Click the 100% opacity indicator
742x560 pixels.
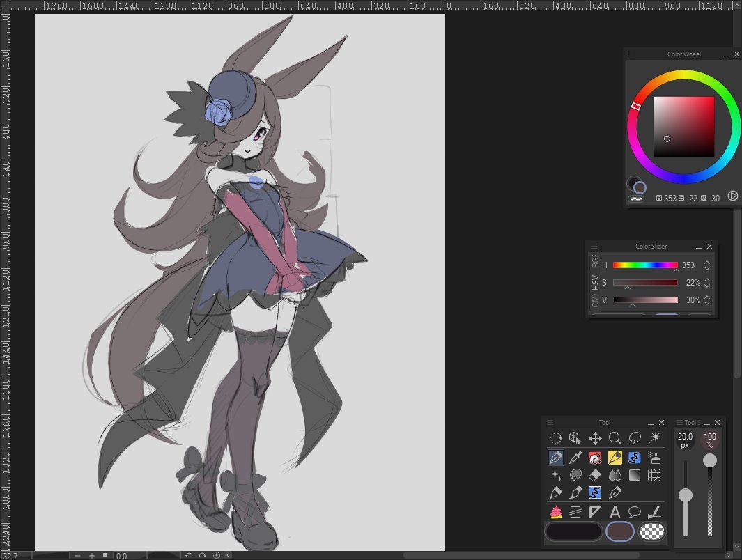710,440
